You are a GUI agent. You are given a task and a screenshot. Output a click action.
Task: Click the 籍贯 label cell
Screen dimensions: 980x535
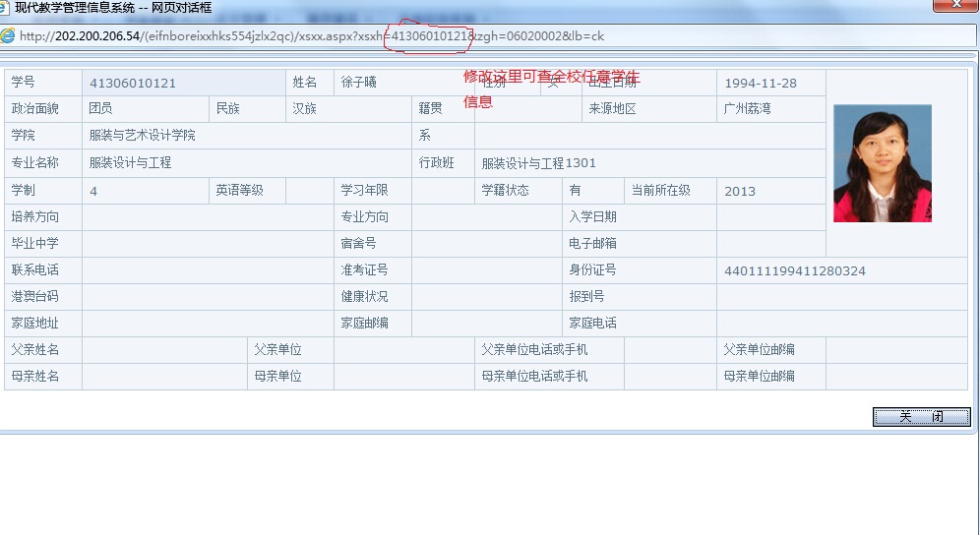click(x=443, y=109)
